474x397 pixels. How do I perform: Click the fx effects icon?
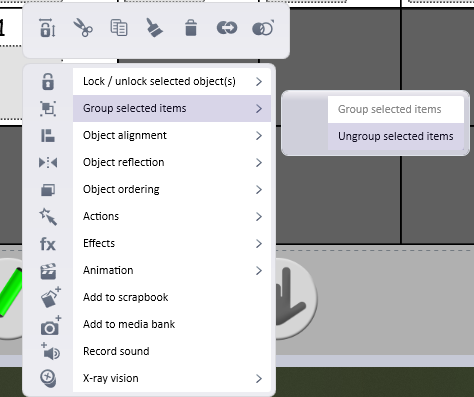(x=48, y=244)
